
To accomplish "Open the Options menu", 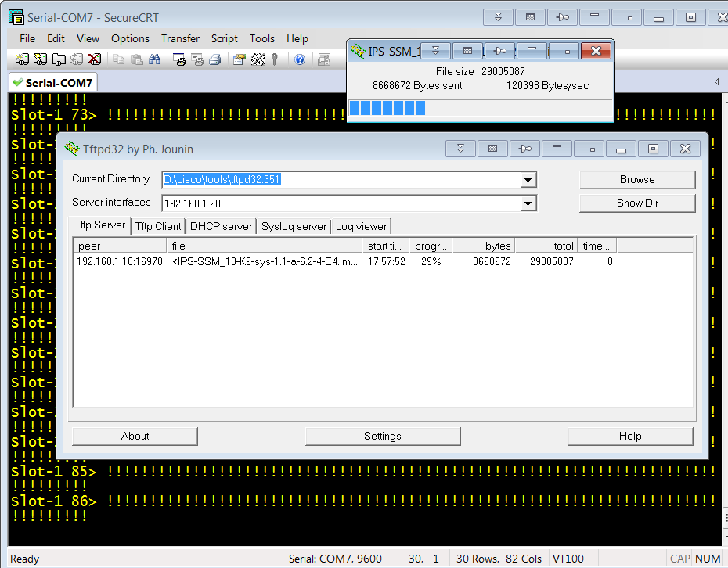I will 130,38.
